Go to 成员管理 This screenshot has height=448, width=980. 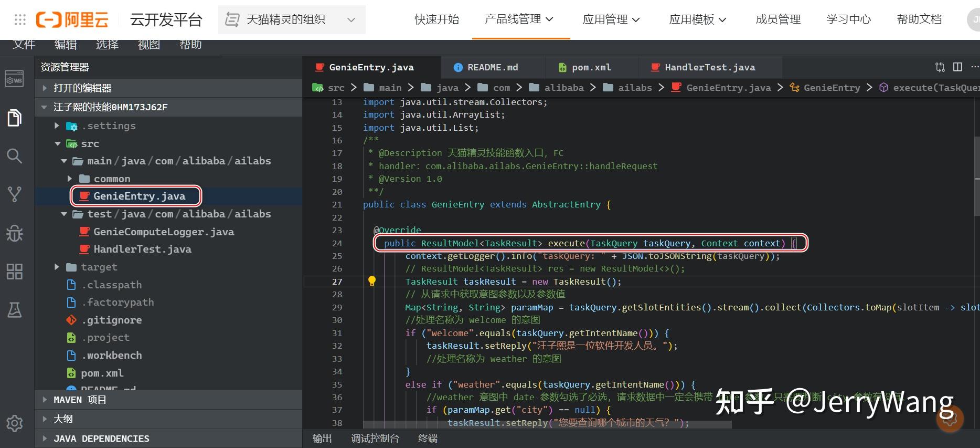[778, 19]
